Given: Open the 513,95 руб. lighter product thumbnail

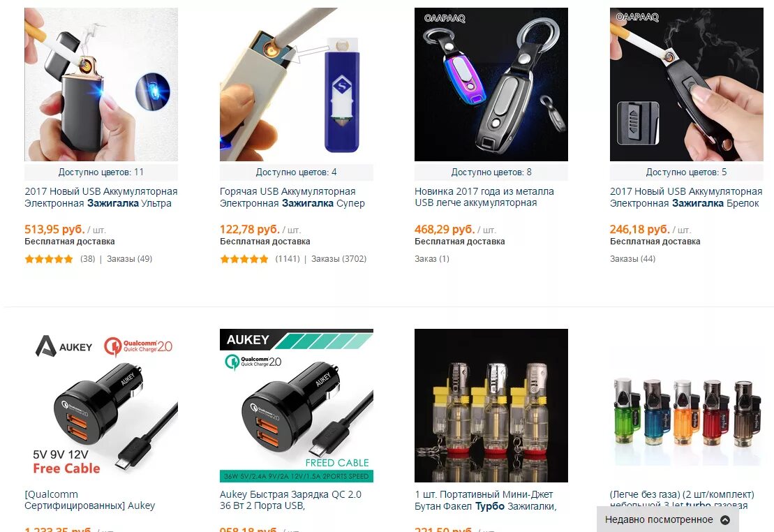Looking at the screenshot, I should click(101, 84).
